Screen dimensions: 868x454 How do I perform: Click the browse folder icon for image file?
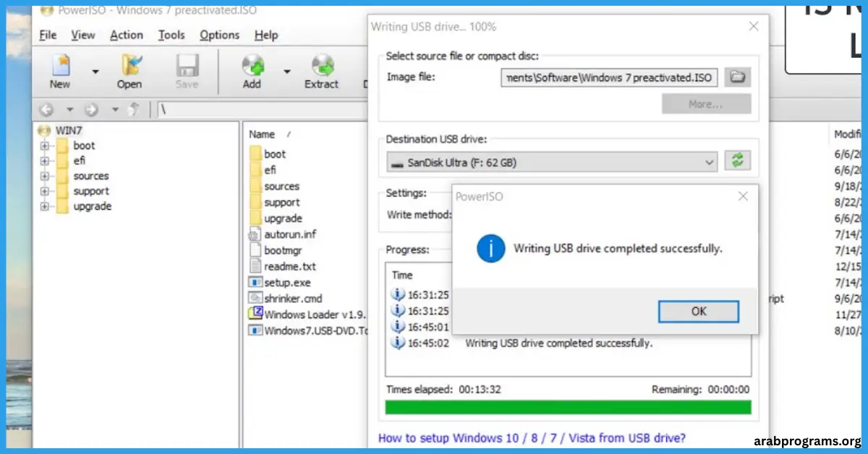[x=738, y=77]
